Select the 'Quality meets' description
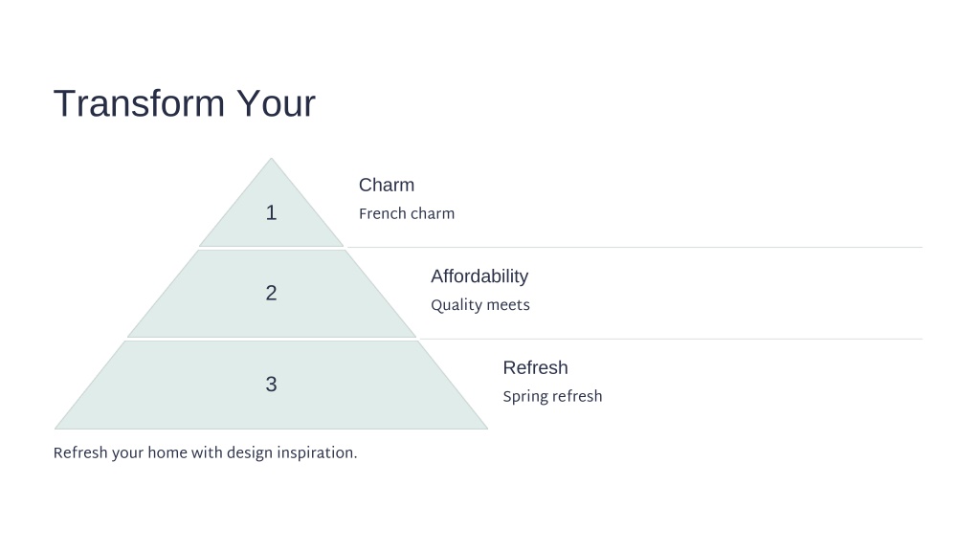This screenshot has height=551, width=980. click(480, 305)
